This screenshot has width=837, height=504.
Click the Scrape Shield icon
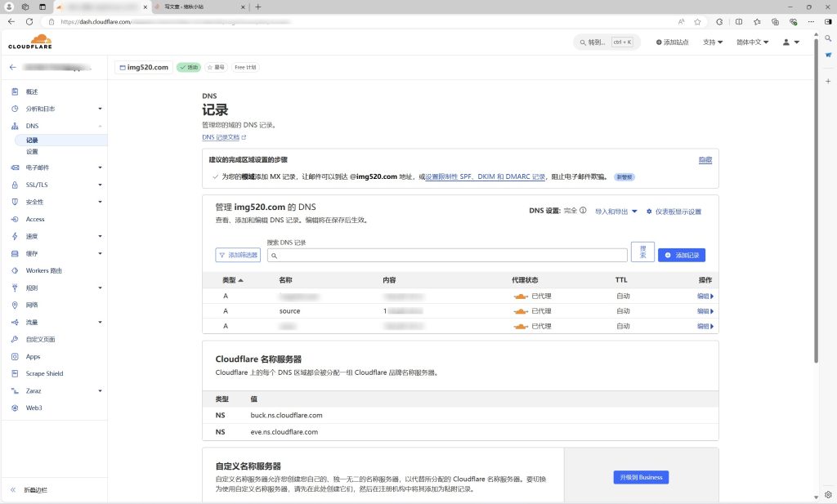(15, 373)
